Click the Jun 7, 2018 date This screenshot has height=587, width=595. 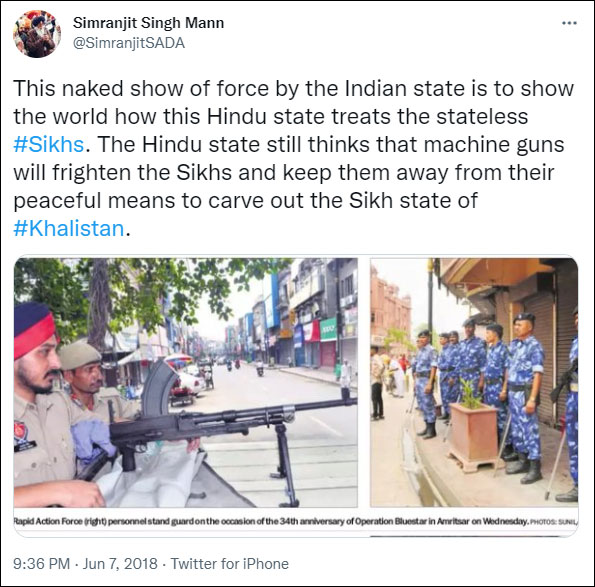coord(120,563)
